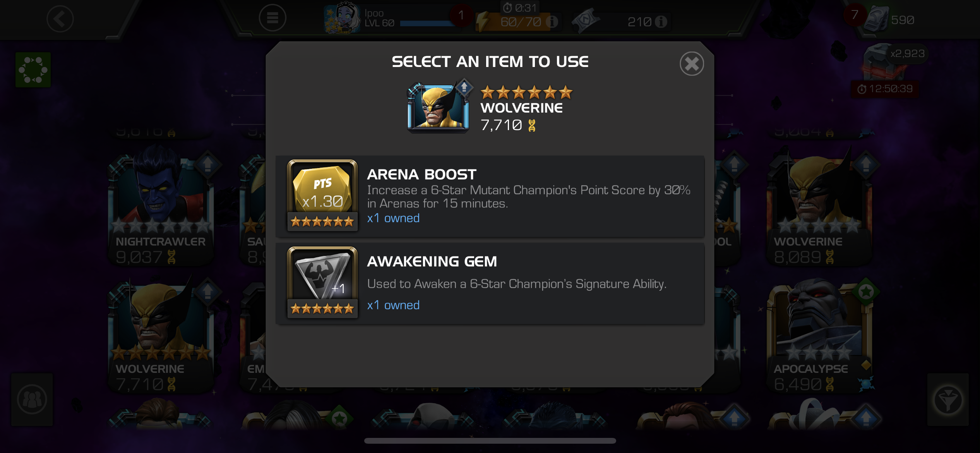
Task: Open the units stash showing 590
Action: tap(889, 19)
